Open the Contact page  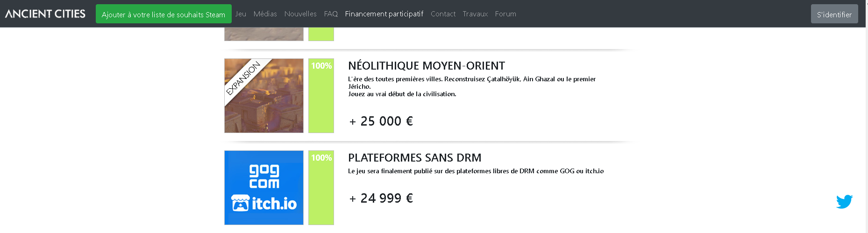tap(443, 14)
